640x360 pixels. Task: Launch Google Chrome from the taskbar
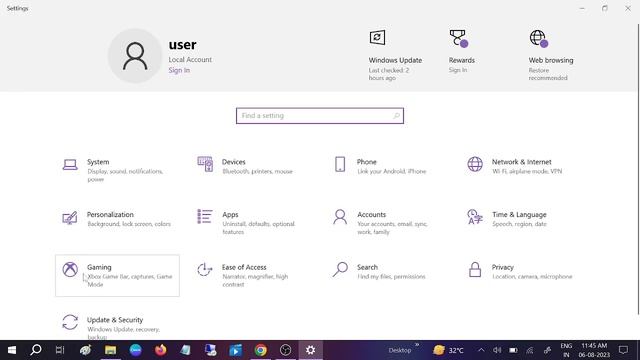point(260,350)
